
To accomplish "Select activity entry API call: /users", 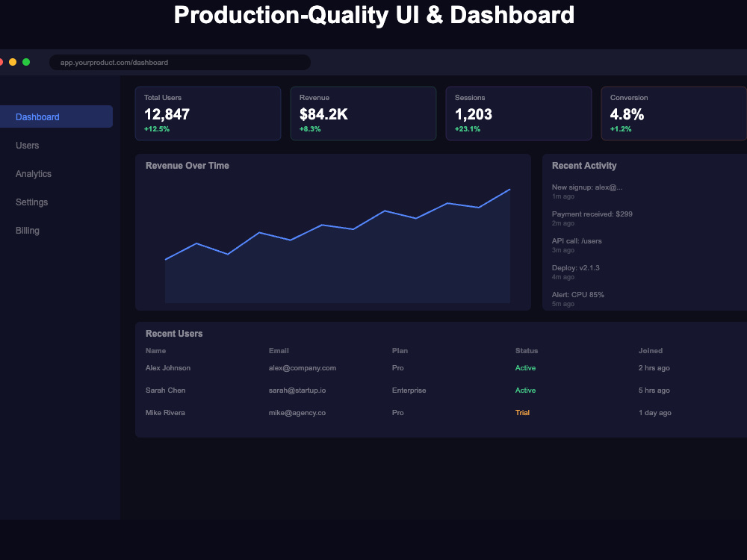I will (577, 245).
